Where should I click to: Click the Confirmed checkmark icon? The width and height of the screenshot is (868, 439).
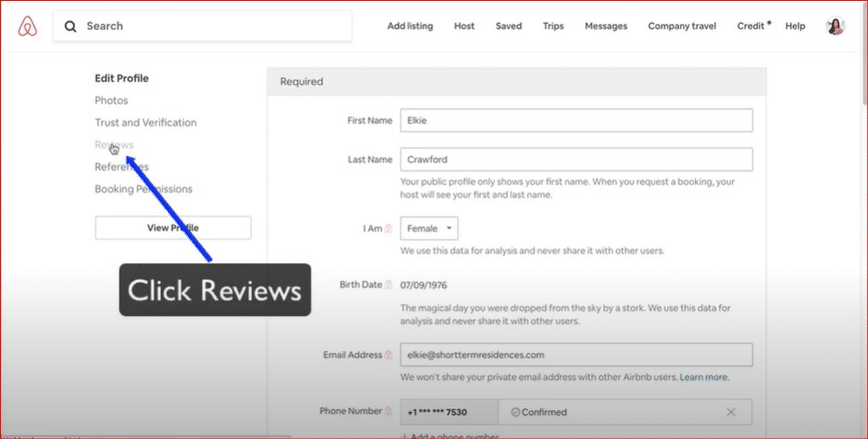[x=515, y=412]
